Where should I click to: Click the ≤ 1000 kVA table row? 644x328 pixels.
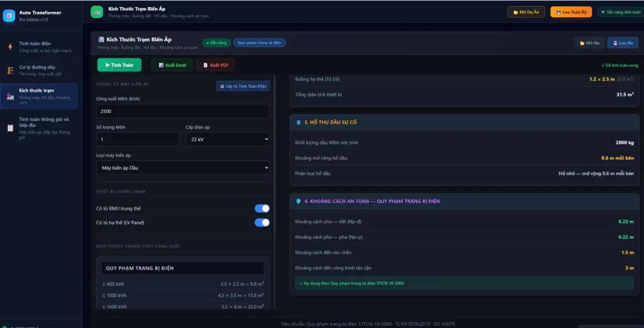(183, 295)
